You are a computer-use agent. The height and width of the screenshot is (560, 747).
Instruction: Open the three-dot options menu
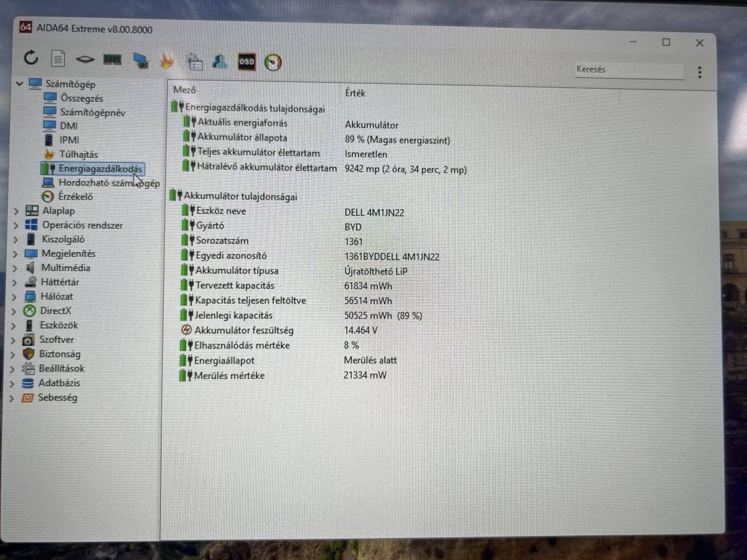700,72
